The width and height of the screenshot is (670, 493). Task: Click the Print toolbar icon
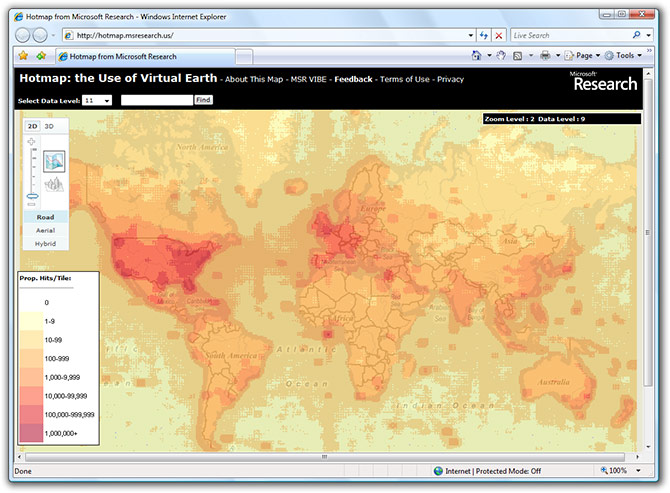[x=545, y=56]
